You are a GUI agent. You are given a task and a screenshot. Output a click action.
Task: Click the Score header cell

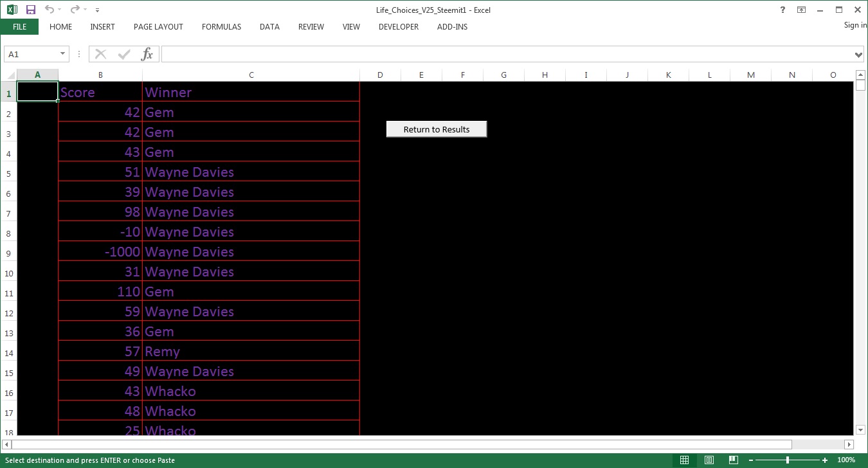pos(100,92)
